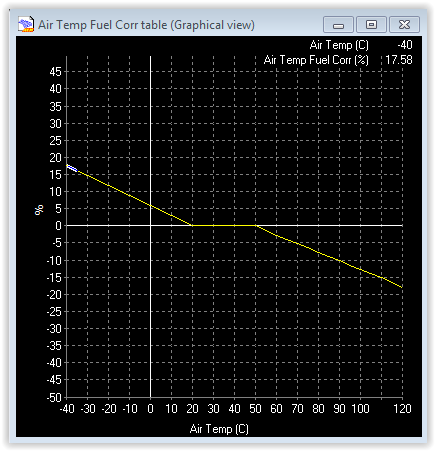This screenshot has width=435, height=451.
Task: Maximize the graphical view window
Action: click(x=371, y=24)
